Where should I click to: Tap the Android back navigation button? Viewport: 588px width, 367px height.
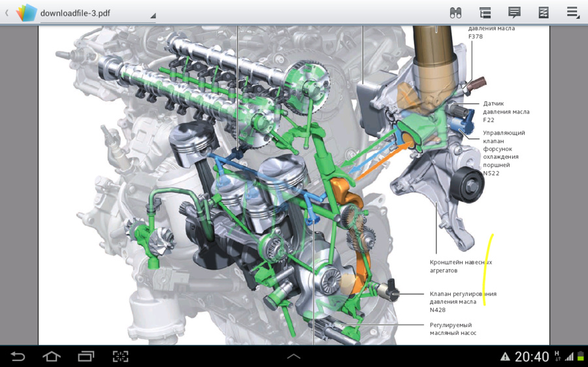coord(17,356)
